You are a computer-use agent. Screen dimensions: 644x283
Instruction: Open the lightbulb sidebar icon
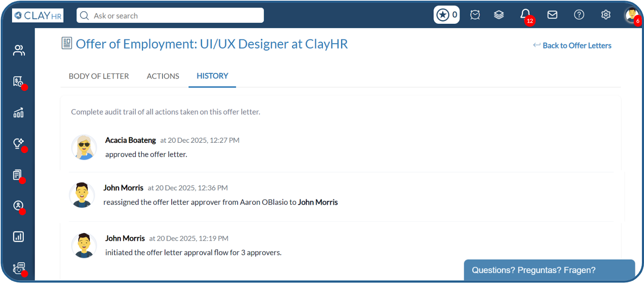19,144
